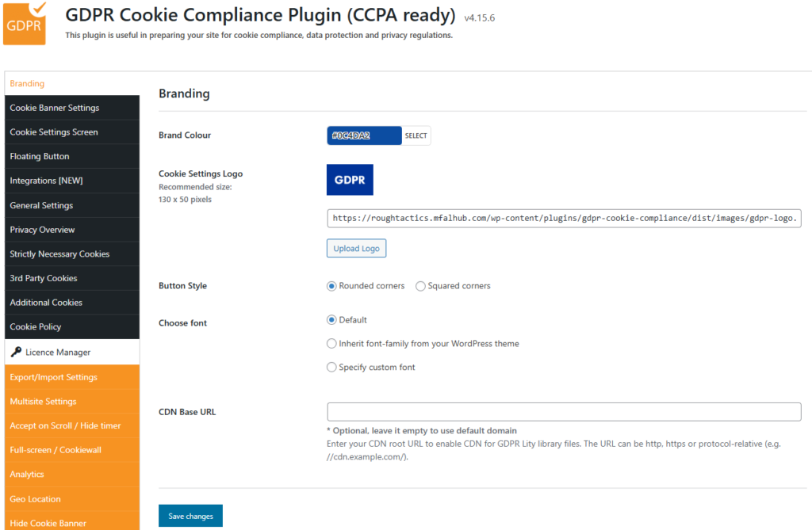This screenshot has width=812, height=530.
Task: Open Export/Import Settings tab
Action: click(72, 377)
